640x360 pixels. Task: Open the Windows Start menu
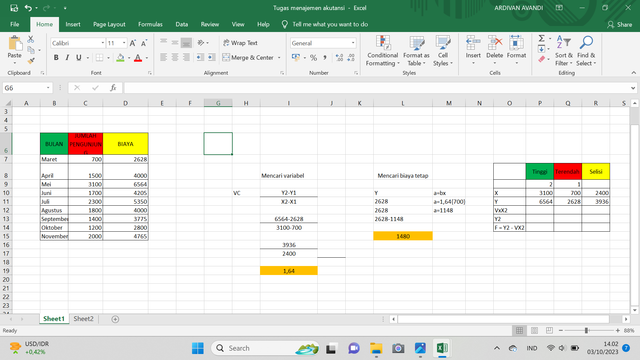[x=198, y=348]
